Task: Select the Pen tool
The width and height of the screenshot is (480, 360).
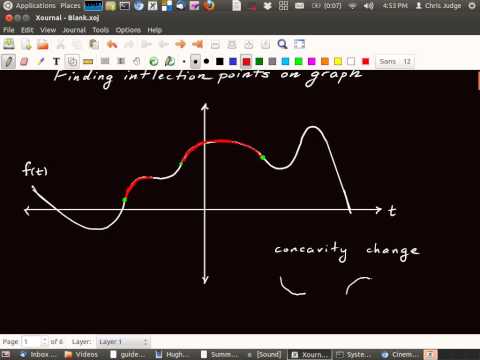Action: coord(8,61)
